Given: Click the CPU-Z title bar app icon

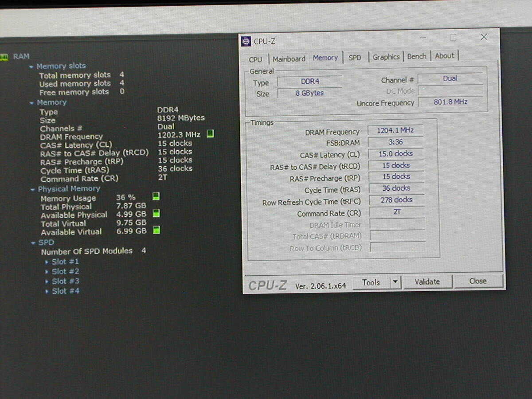Looking at the screenshot, I should pyautogui.click(x=246, y=41).
